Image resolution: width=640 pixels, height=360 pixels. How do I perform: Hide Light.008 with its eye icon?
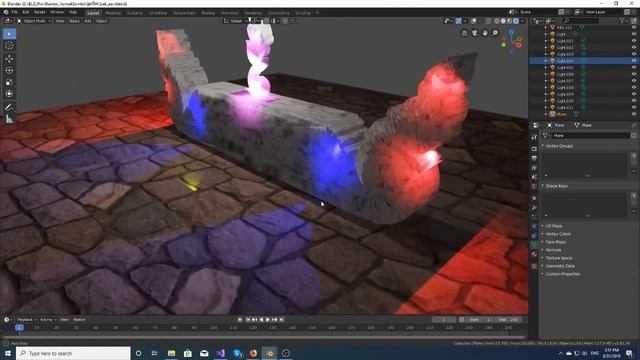click(634, 87)
